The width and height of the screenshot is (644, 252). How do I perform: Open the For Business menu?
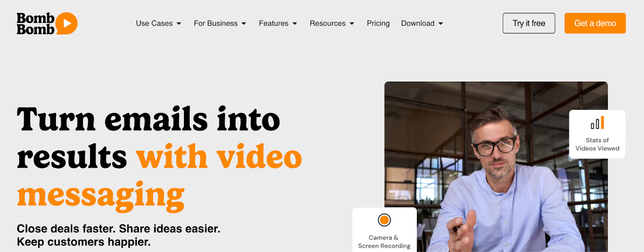[x=216, y=23]
